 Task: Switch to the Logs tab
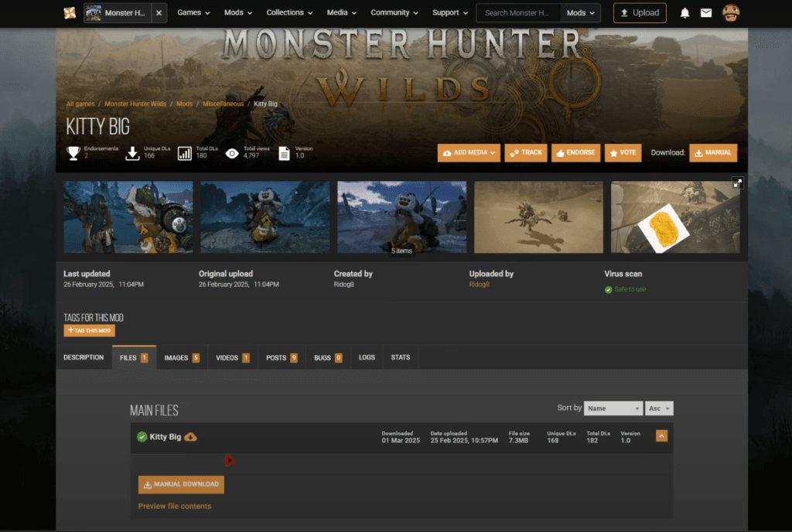[x=367, y=357]
